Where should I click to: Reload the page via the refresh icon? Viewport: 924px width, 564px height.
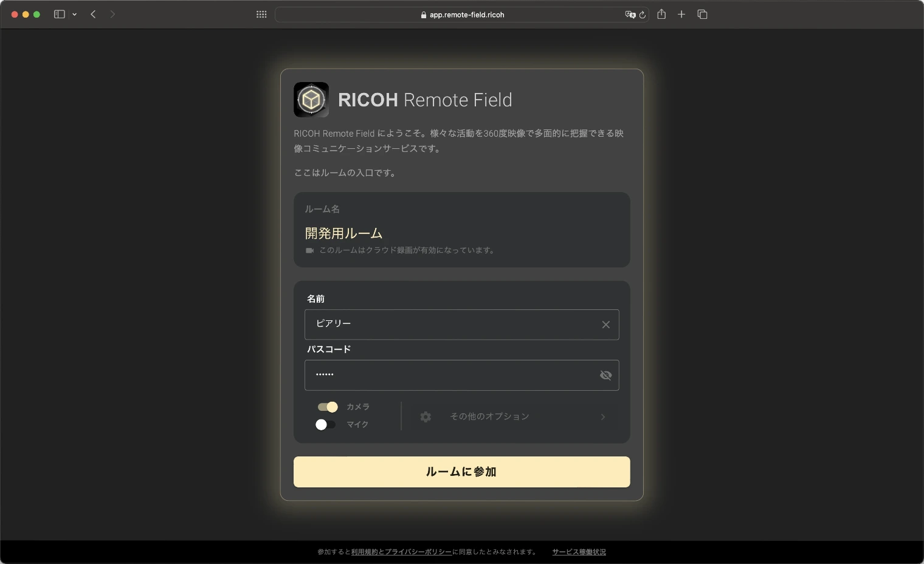[643, 15]
